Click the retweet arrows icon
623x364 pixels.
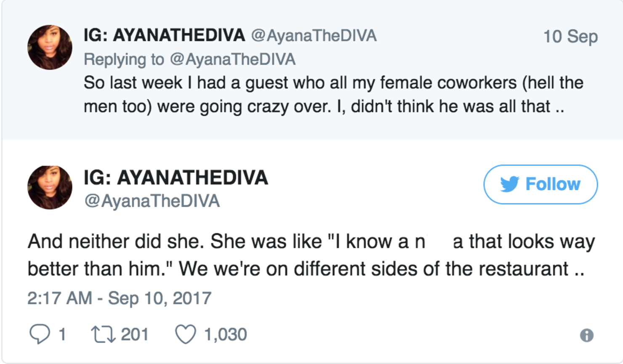pyautogui.click(x=102, y=335)
